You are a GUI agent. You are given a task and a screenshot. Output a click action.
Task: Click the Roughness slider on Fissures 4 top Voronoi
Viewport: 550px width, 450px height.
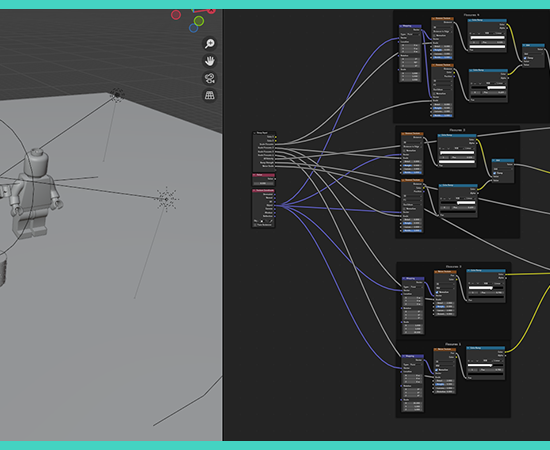tap(442, 50)
